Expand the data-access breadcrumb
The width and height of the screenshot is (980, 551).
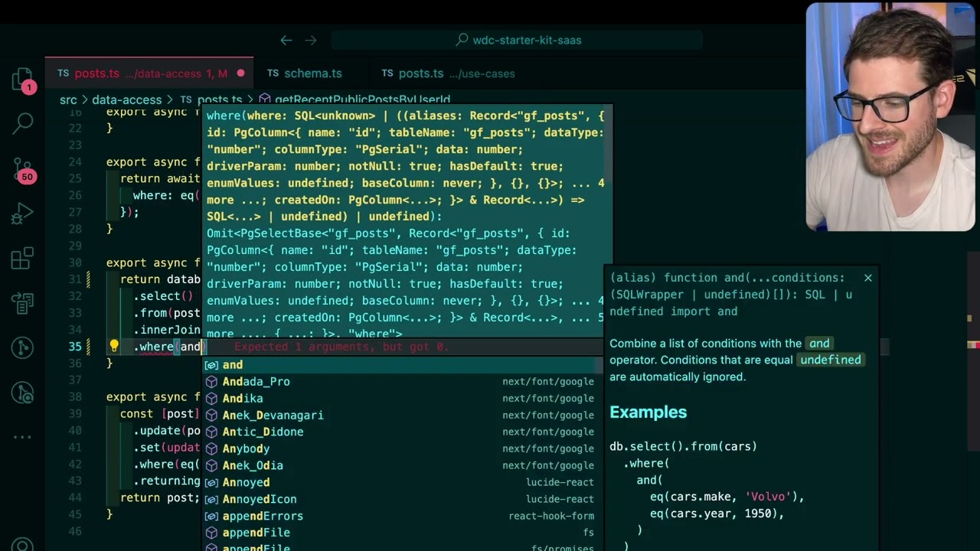(126, 99)
